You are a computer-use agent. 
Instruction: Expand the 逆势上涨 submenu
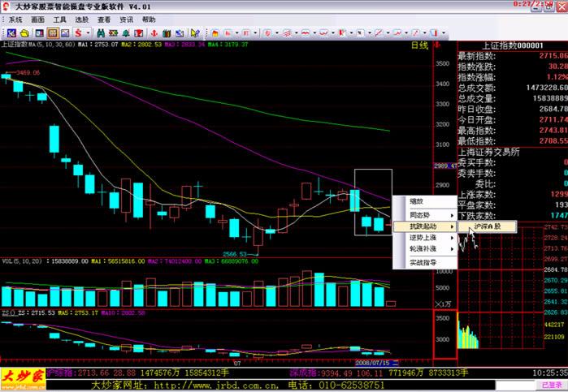pyautogui.click(x=422, y=237)
